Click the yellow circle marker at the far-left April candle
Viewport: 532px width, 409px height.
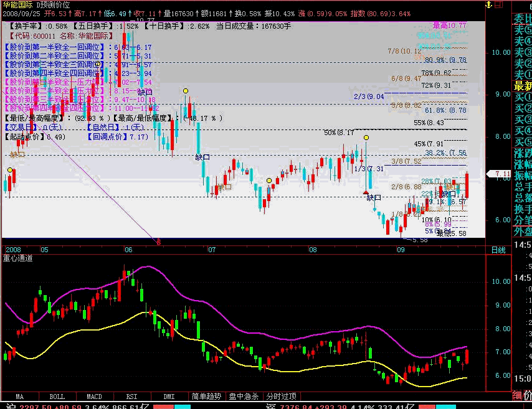click(x=10, y=170)
